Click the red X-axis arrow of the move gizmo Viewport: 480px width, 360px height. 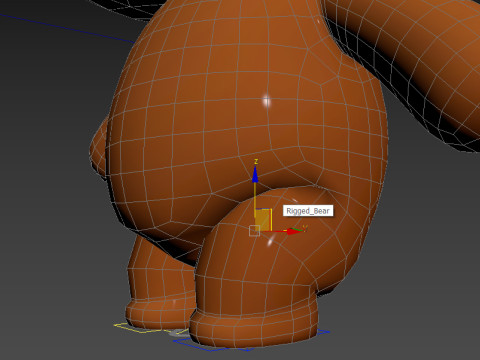click(293, 231)
